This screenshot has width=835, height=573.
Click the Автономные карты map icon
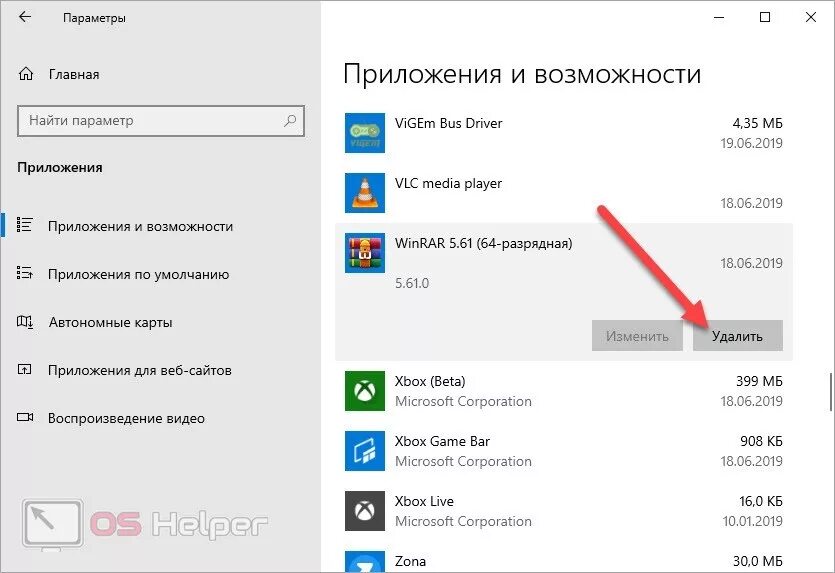(x=24, y=322)
